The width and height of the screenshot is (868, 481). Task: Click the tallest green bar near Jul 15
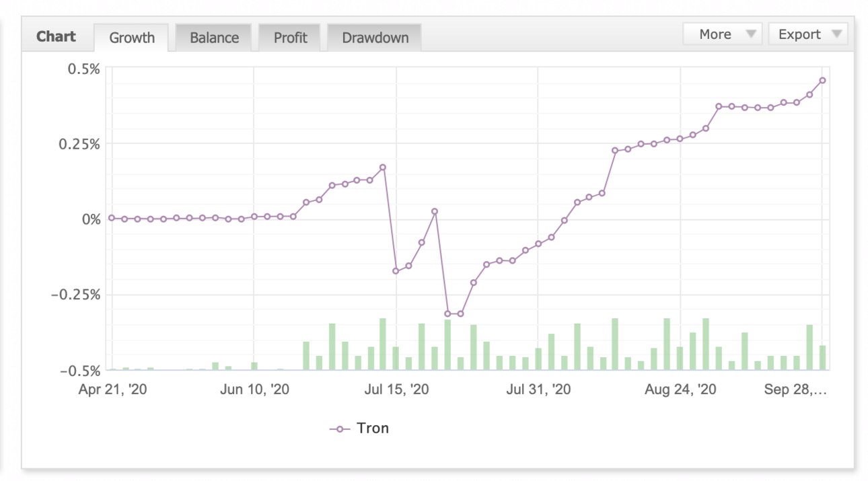point(383,344)
